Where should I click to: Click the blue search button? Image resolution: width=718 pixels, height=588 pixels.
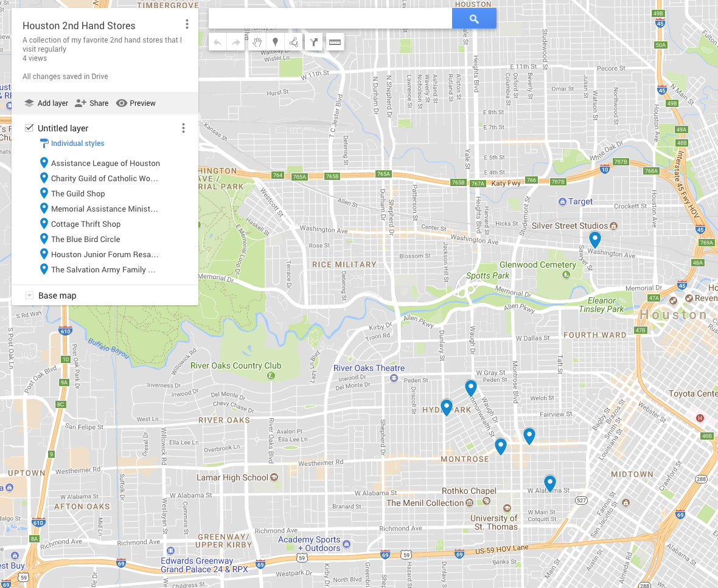point(474,19)
